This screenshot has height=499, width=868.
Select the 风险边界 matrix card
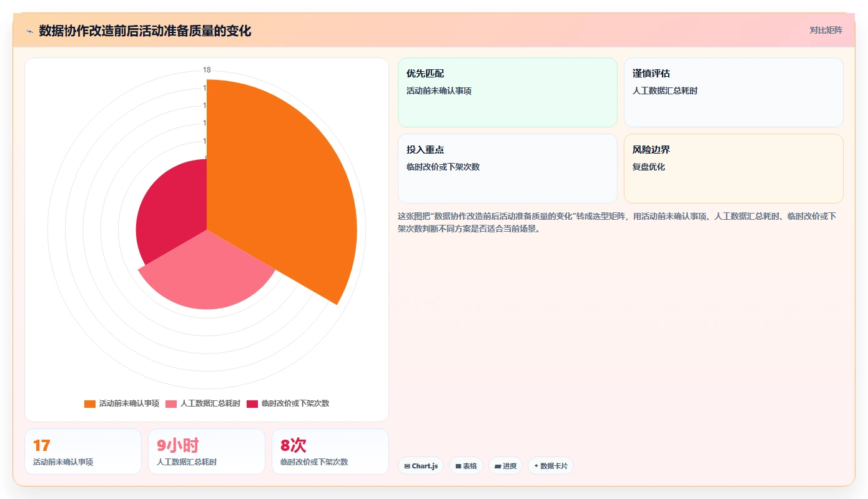coord(734,169)
